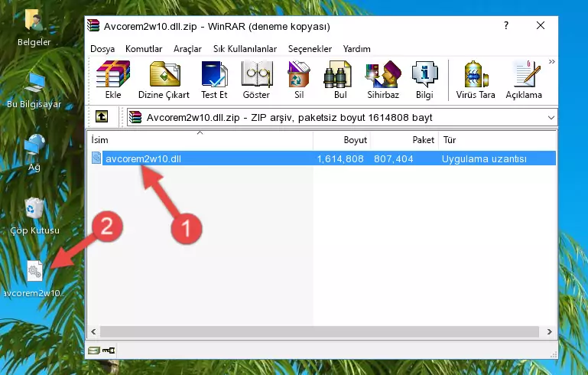Image resolution: width=588 pixels, height=375 pixels.
Task: Open the Seçenekler menu
Action: click(310, 49)
